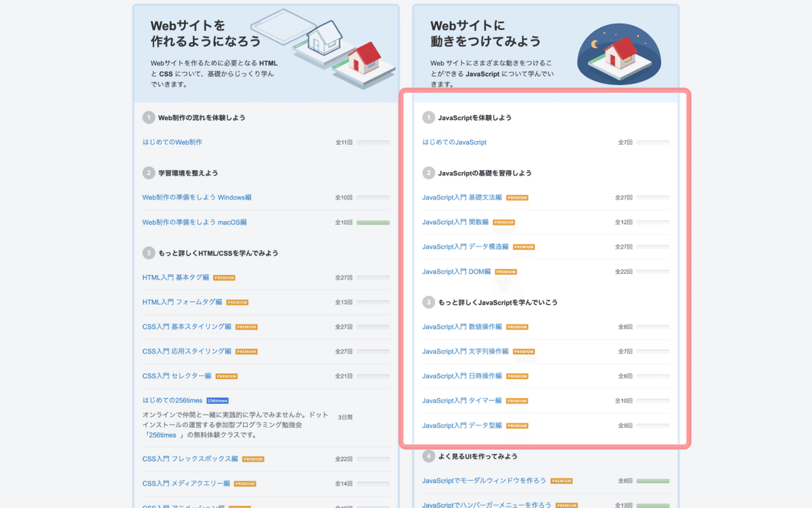Follow the 256times link in the description
812x508 pixels.
click(162, 435)
